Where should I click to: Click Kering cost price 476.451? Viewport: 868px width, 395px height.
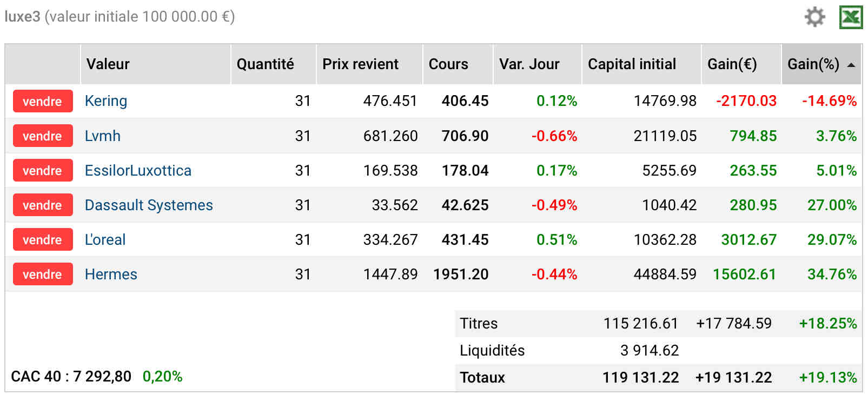[390, 101]
